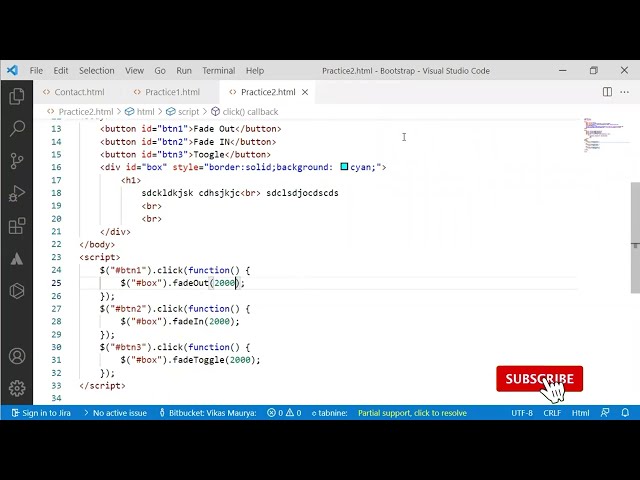Click the SUBSCRIBE button overlay
This screenshot has height=480, width=640.
click(x=539, y=379)
